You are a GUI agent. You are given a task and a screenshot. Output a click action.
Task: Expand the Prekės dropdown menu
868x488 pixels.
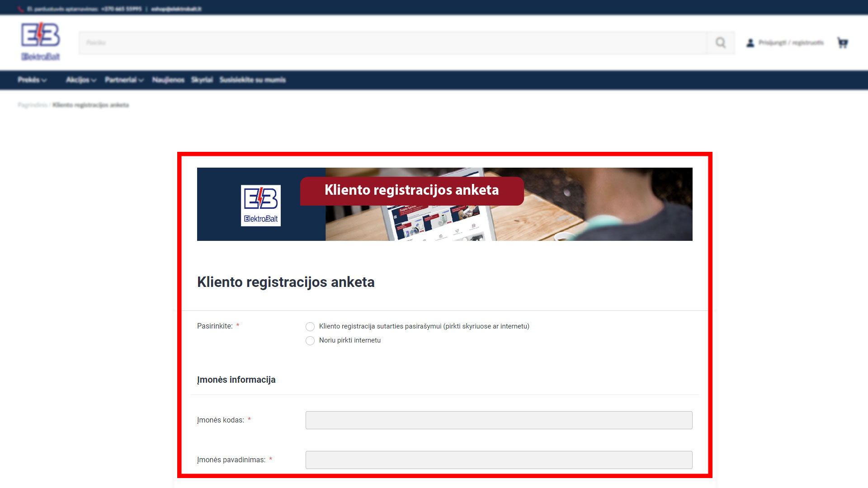click(x=32, y=80)
